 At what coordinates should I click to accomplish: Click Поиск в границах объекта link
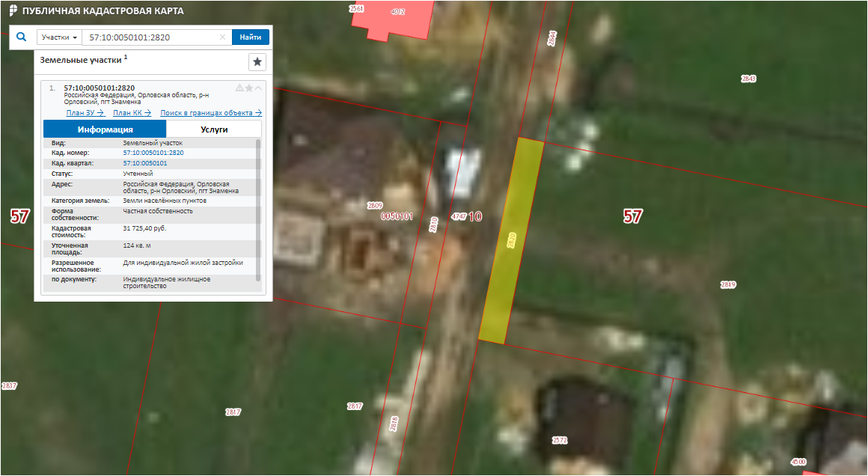point(211,113)
